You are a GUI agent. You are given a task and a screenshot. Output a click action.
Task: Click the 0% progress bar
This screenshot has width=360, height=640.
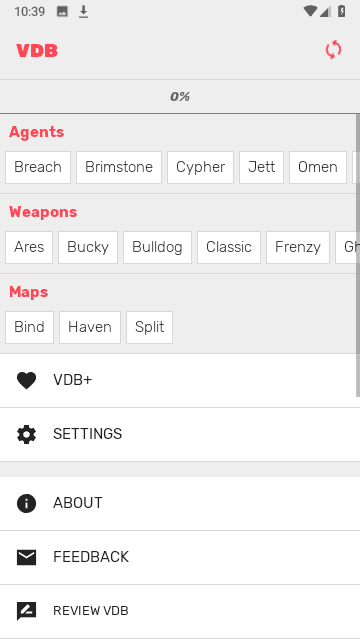(x=180, y=97)
